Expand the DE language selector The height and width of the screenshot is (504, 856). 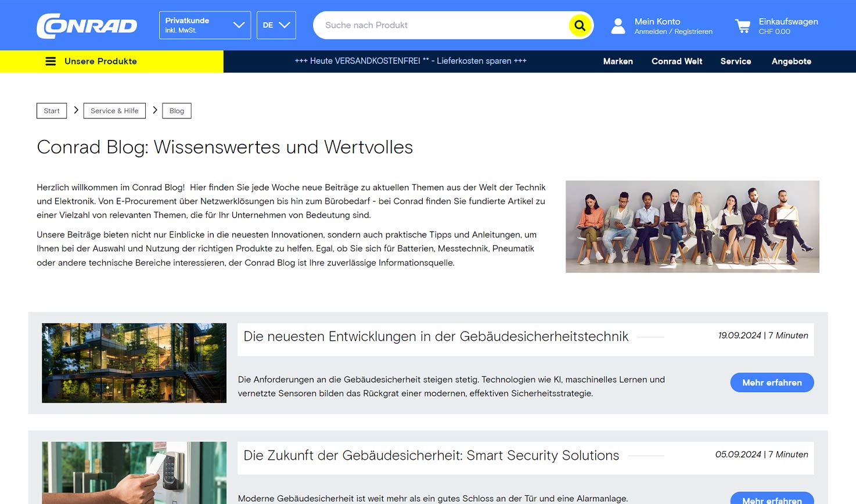click(276, 25)
